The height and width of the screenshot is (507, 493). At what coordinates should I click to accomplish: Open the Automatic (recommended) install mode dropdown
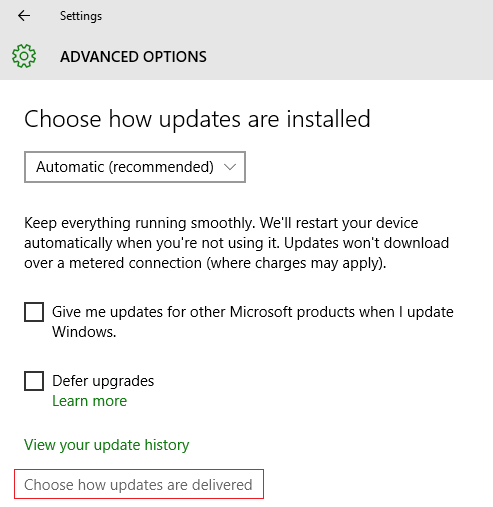(x=135, y=167)
